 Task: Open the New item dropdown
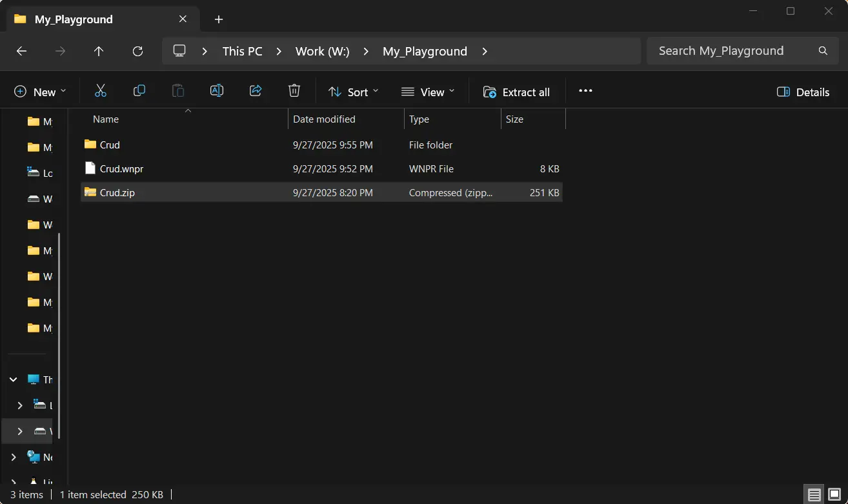(40, 92)
